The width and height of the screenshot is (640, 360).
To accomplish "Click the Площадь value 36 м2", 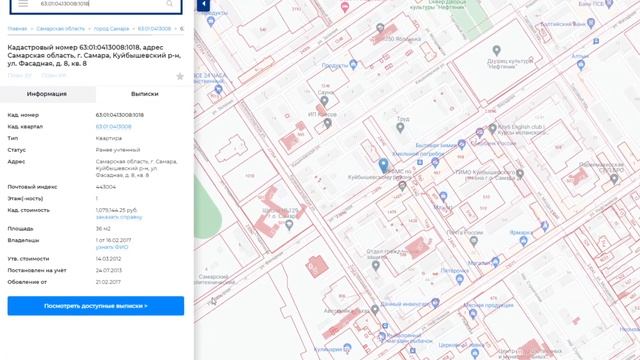I will 103,229.
